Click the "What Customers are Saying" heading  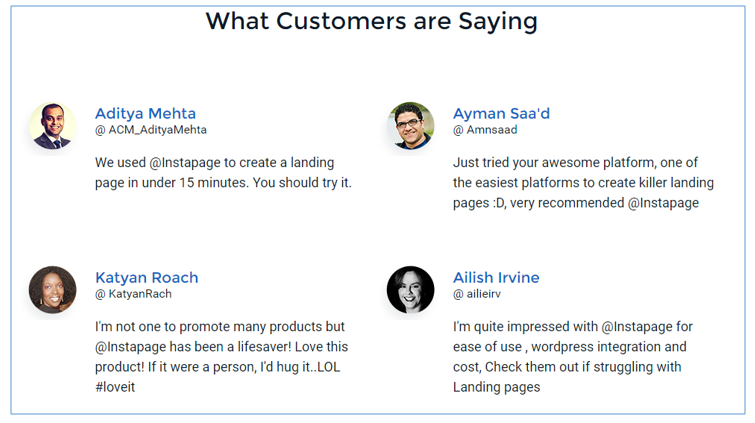(371, 21)
